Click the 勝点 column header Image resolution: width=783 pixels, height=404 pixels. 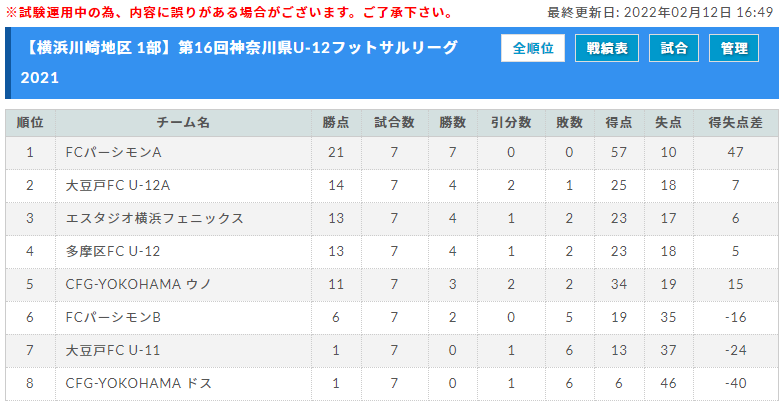coord(336,123)
